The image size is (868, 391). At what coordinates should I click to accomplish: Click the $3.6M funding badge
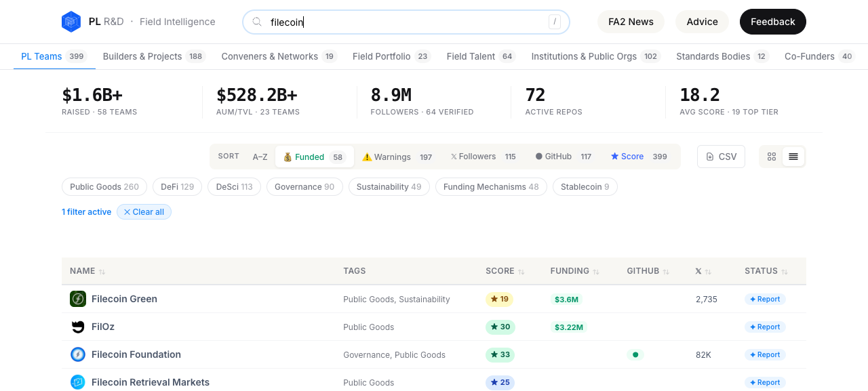(x=566, y=299)
